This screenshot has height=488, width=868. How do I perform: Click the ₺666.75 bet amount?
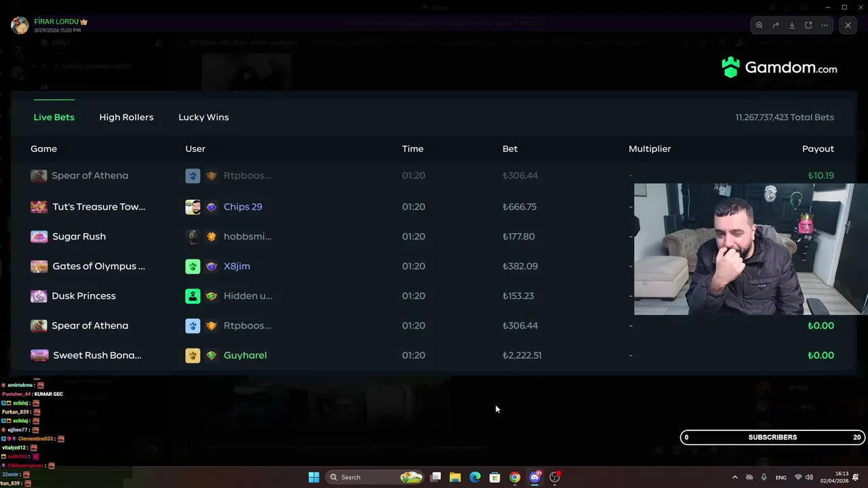click(x=519, y=207)
